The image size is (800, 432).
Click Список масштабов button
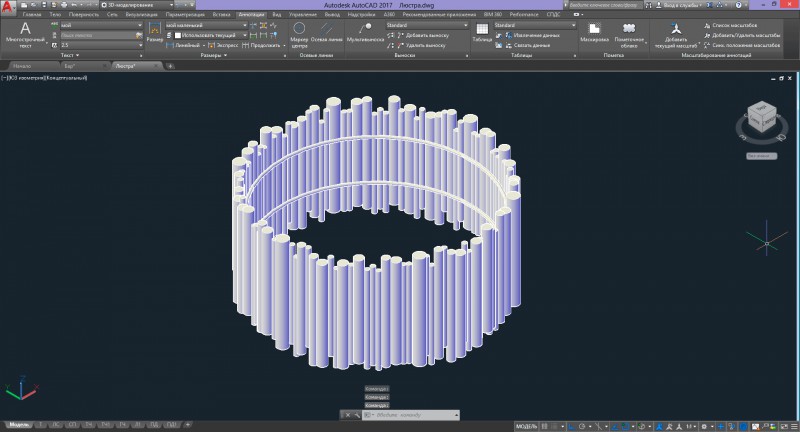coord(733,24)
